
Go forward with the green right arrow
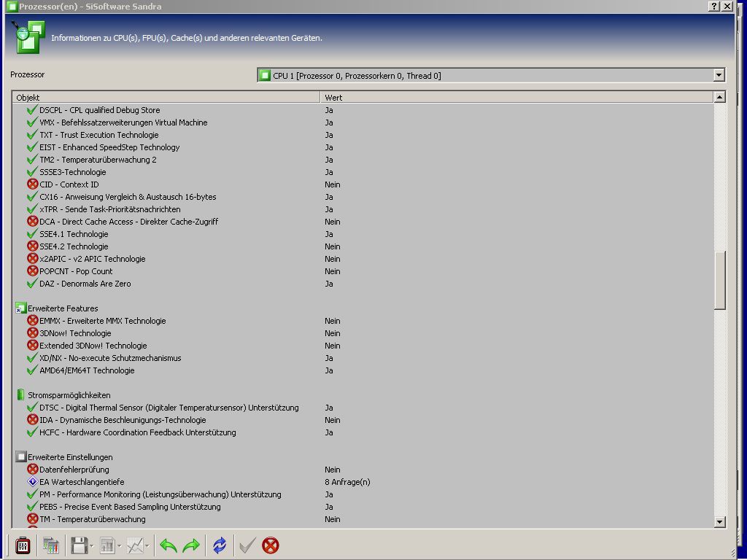[x=192, y=545]
